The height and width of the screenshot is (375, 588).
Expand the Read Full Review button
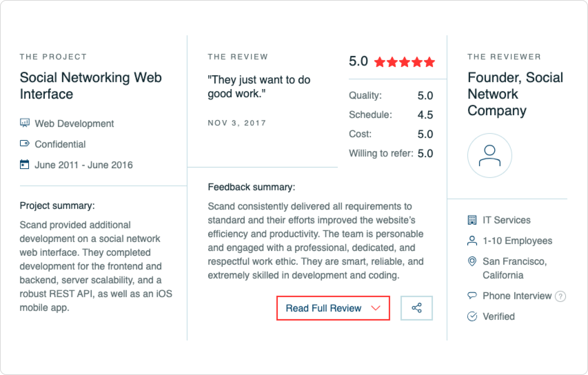[x=333, y=308]
